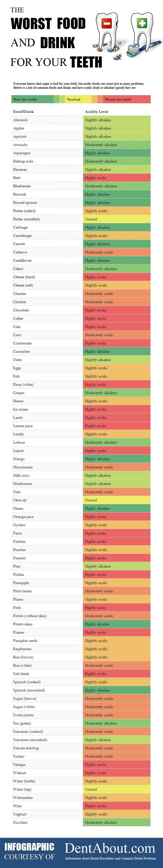Select the Potato skins row label
The image size is (163, 868).
point(23,624)
